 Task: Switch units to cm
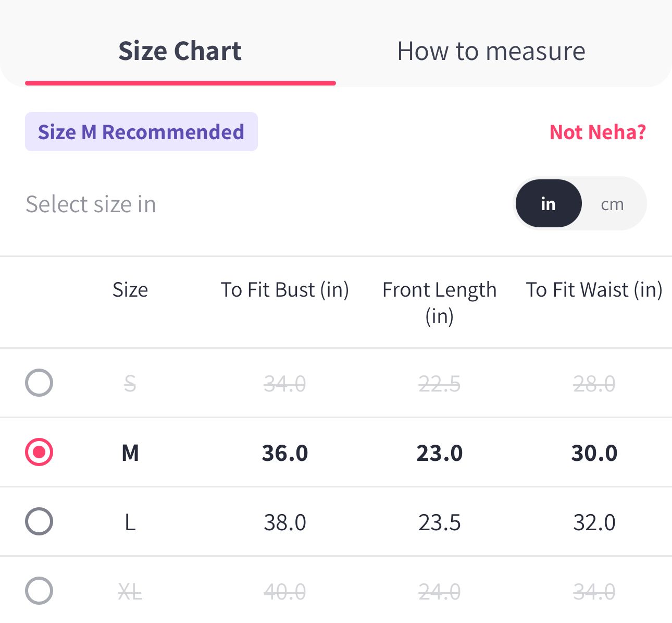click(612, 204)
